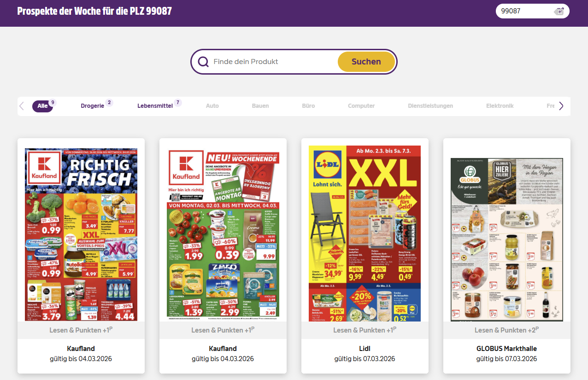Viewport: 588px width, 380px height.
Task: Focus the Finde dein Produkt field
Action: point(274,62)
